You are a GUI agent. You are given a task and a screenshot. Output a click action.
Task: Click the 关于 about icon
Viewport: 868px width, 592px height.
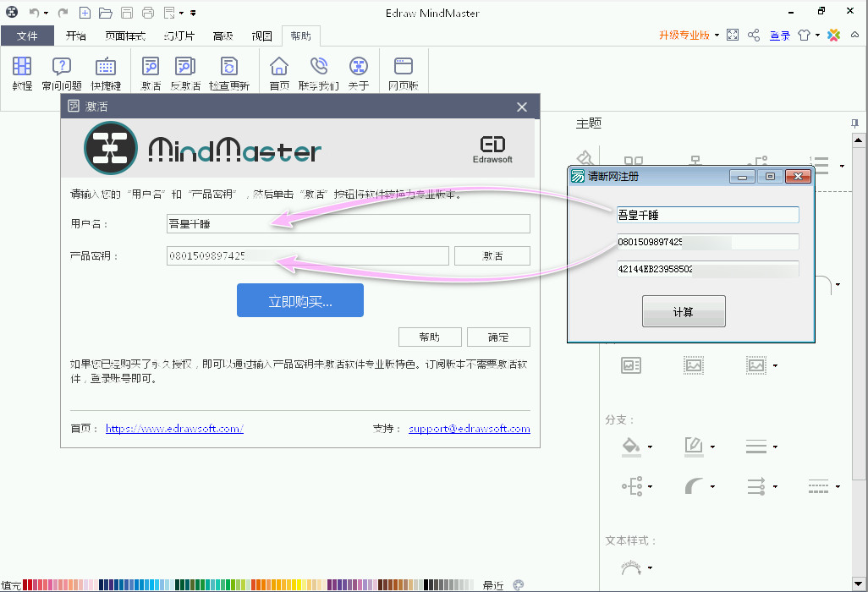(359, 68)
